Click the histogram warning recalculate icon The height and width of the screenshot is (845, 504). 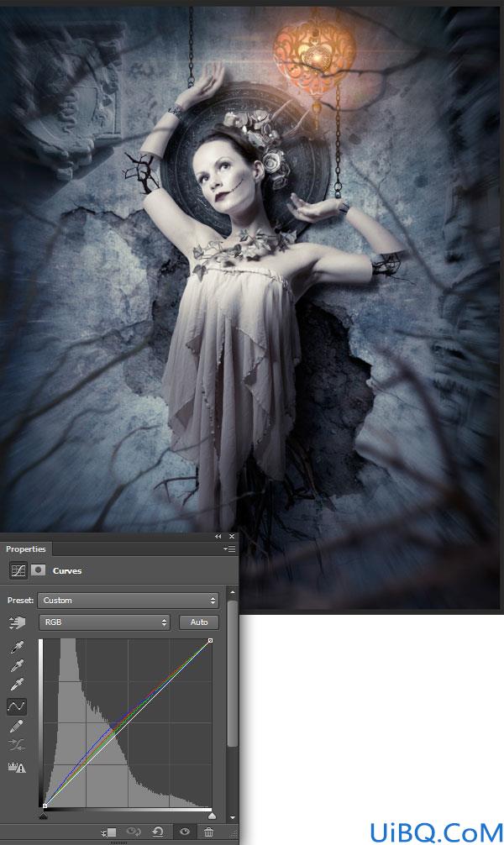click(17, 767)
